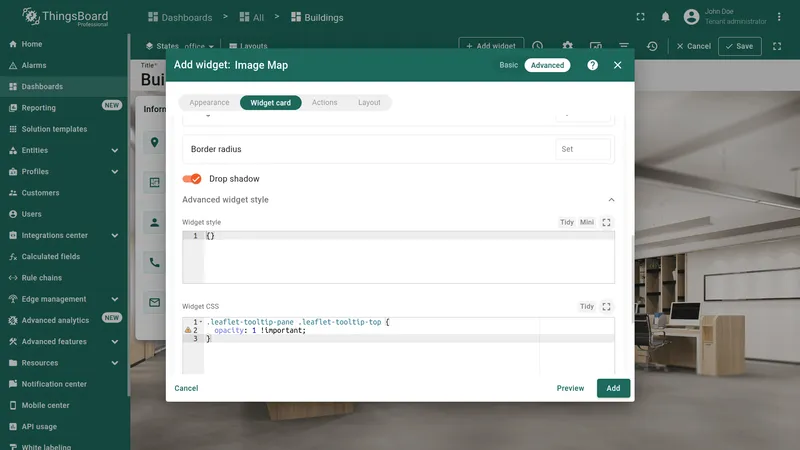Select the Layout tab
Screen dimensions: 800x450
pyautogui.click(x=369, y=103)
